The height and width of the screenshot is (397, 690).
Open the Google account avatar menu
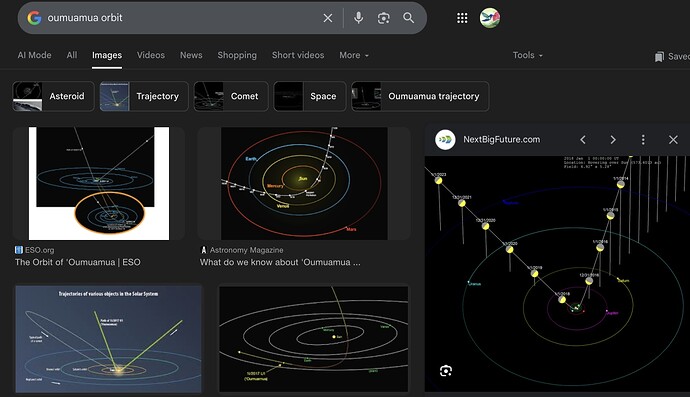(x=490, y=18)
